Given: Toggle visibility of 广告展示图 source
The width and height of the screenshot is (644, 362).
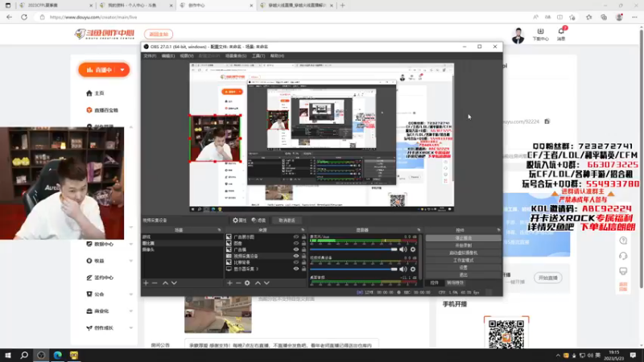Looking at the screenshot, I should click(295, 237).
